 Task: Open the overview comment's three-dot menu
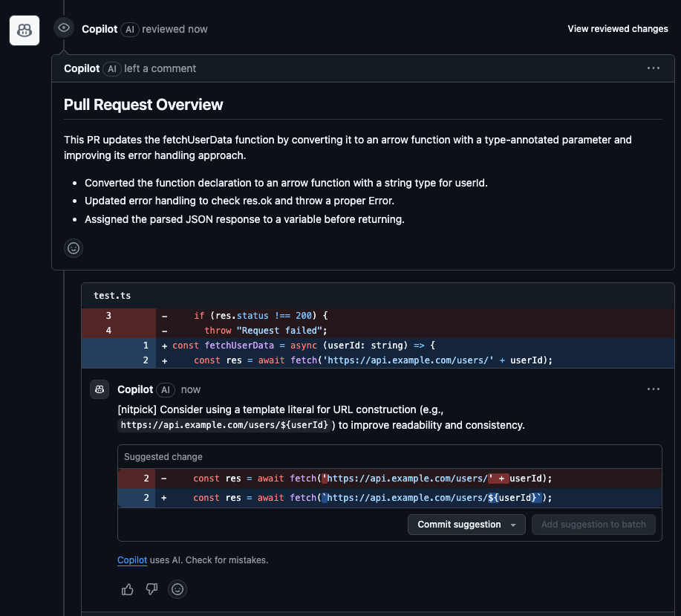(654, 68)
